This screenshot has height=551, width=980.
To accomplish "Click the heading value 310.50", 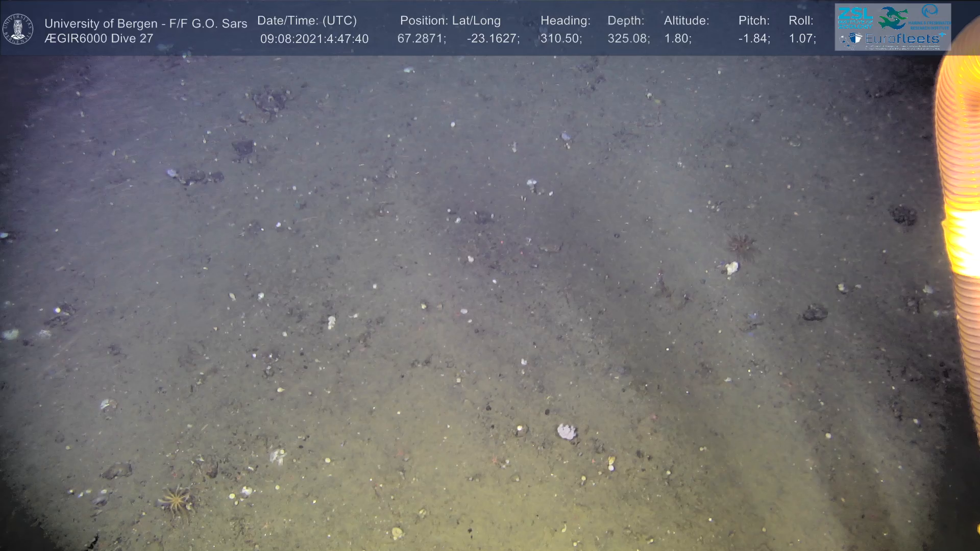I will coord(560,39).
